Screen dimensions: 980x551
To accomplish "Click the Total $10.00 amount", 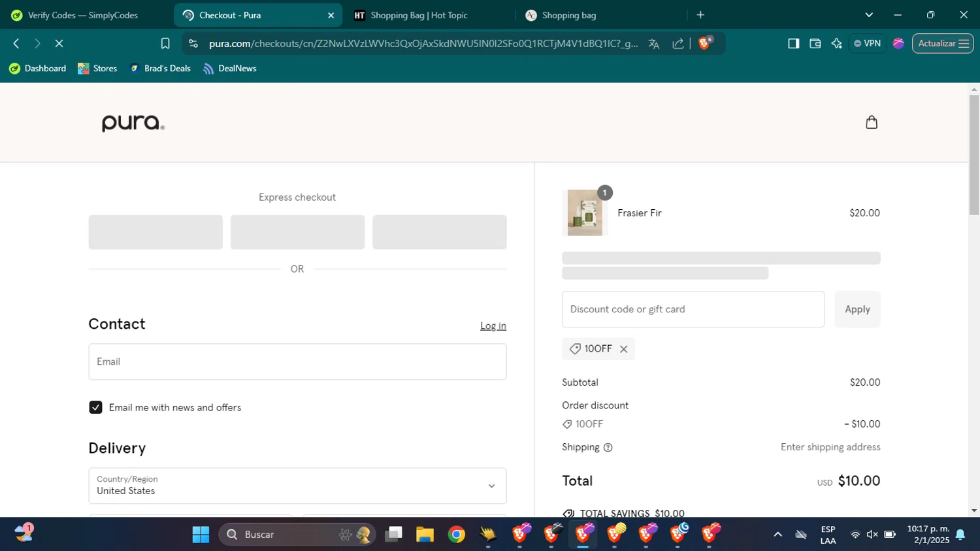I will coord(858,481).
